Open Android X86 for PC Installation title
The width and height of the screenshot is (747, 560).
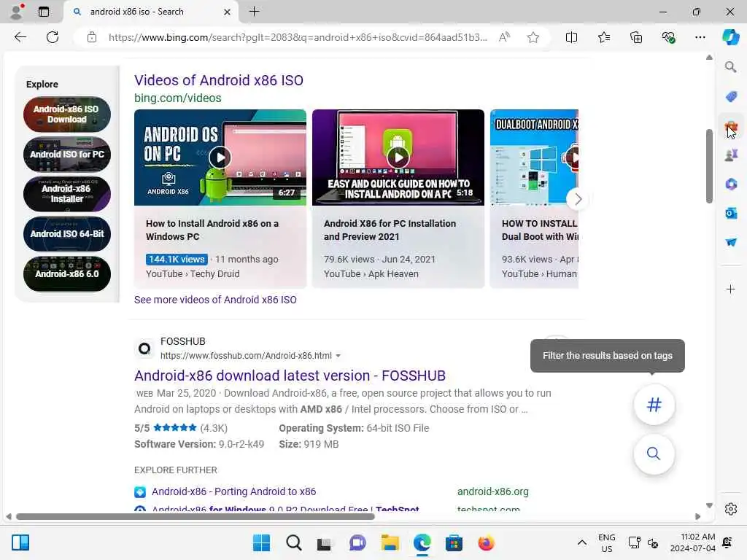click(390, 230)
